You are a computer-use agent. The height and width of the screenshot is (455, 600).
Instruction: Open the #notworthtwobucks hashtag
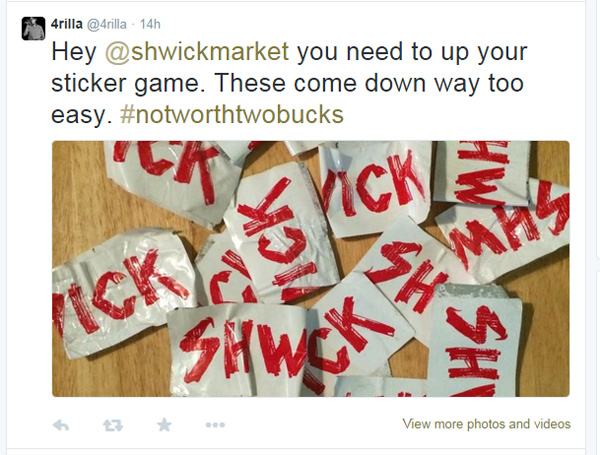(x=232, y=114)
